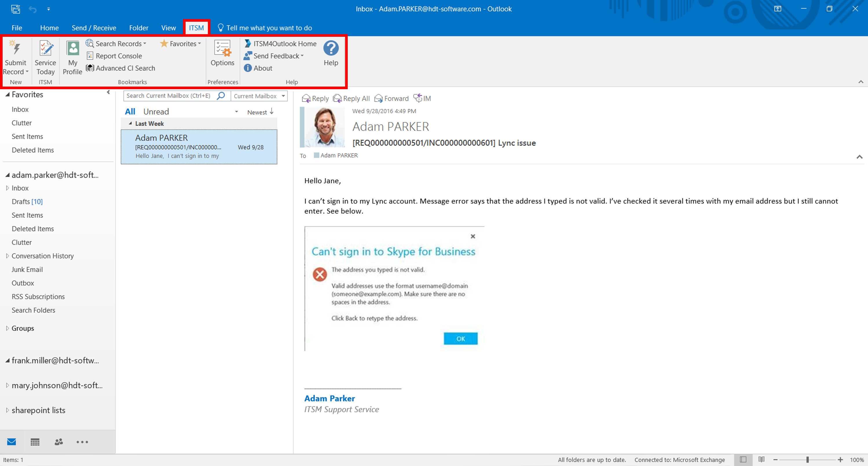The width and height of the screenshot is (868, 466).
Task: Customize Quick Access Toolbar dropdown
Action: pyautogui.click(x=49, y=9)
